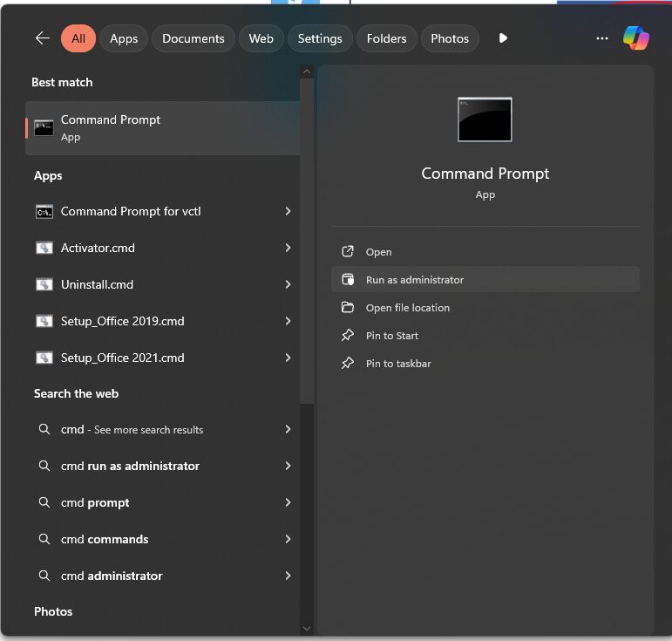This screenshot has width=672, height=641.
Task: Click the Setup_Office 2019.cmd file icon
Action: (x=44, y=321)
